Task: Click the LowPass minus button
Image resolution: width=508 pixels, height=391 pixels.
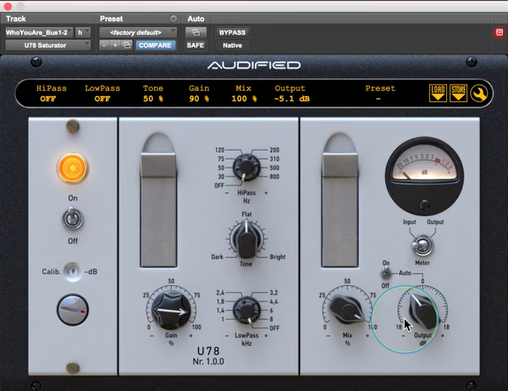Action: click(227, 336)
